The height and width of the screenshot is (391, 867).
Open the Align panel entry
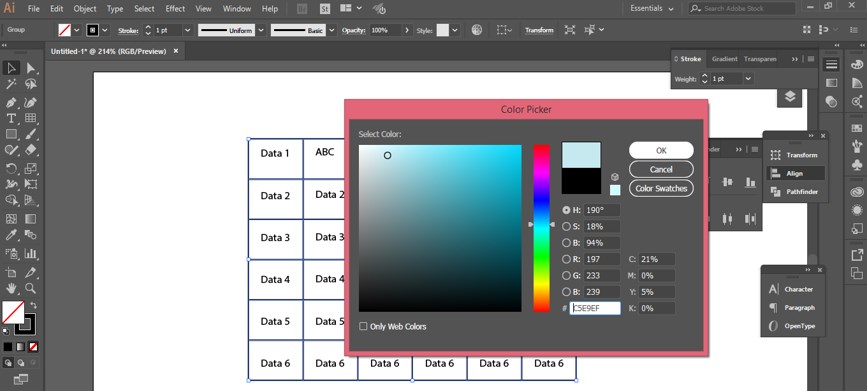796,174
